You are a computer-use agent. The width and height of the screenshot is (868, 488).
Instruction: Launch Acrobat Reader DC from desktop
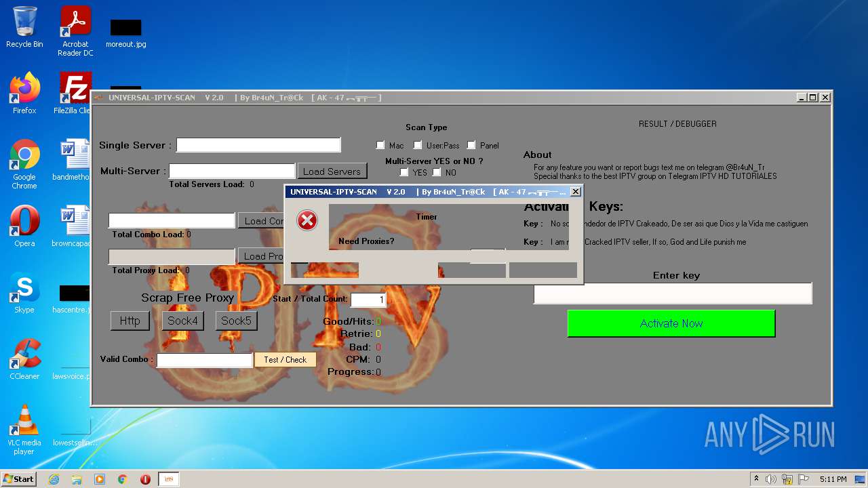(75, 31)
